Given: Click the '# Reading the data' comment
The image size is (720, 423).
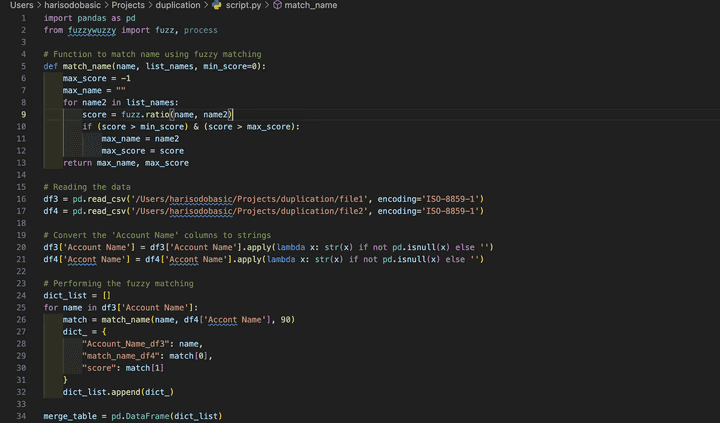Looking at the screenshot, I should (x=87, y=187).
